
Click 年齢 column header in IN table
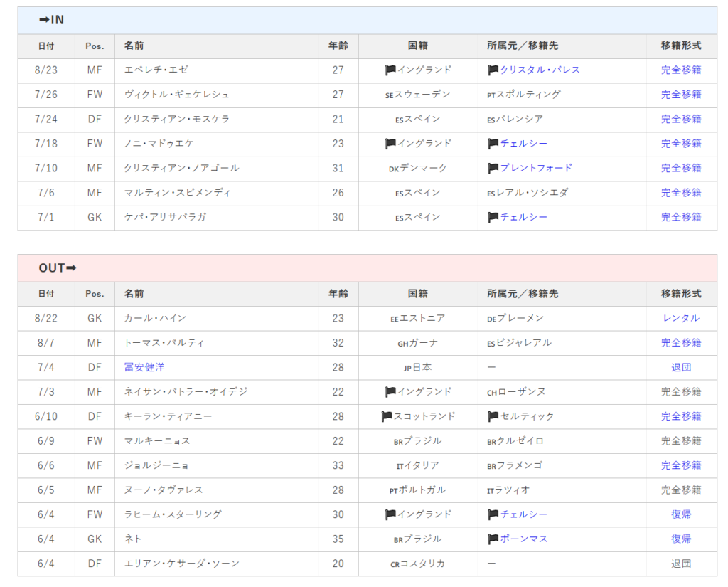point(338,46)
